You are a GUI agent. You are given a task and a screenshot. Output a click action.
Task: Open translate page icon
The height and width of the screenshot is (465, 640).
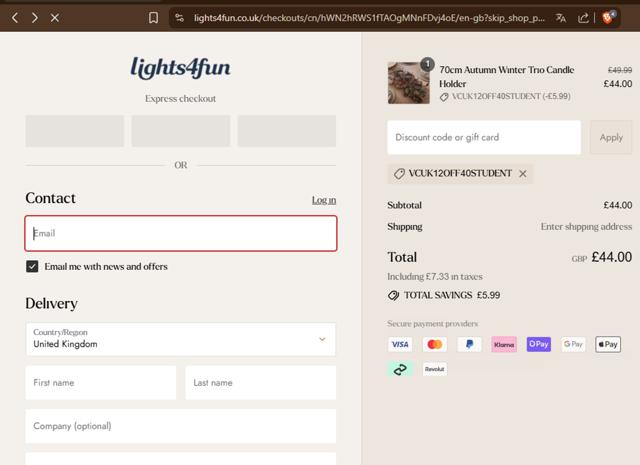click(561, 18)
